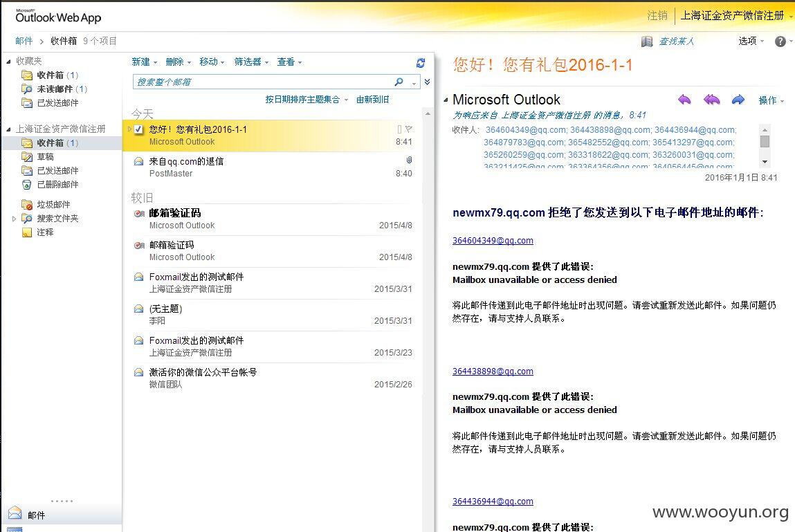Viewport: 795px width, 532px height.
Task: Toggle checkbox on 您好！您有礼包2016-1-1 message
Action: pos(138,129)
